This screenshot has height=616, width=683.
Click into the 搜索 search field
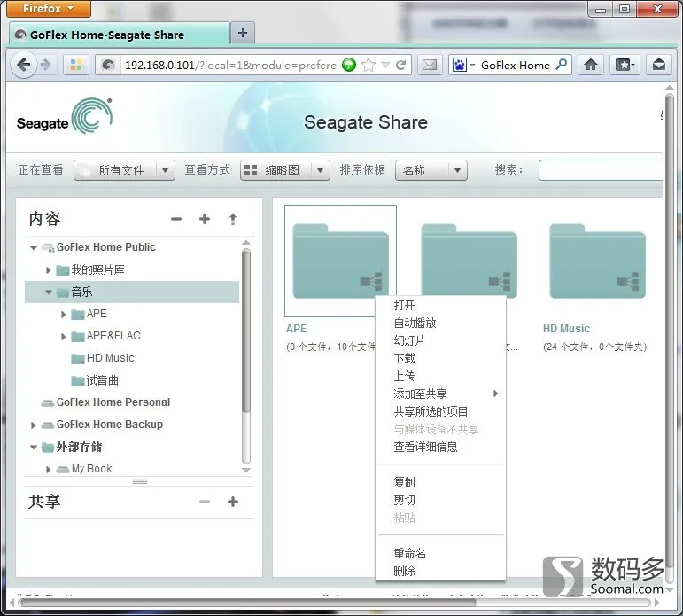pos(601,170)
